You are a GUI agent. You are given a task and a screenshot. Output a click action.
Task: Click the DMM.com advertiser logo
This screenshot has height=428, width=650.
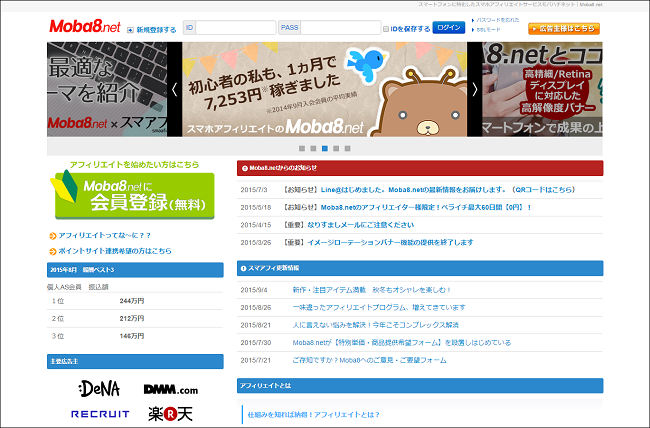click(x=170, y=389)
